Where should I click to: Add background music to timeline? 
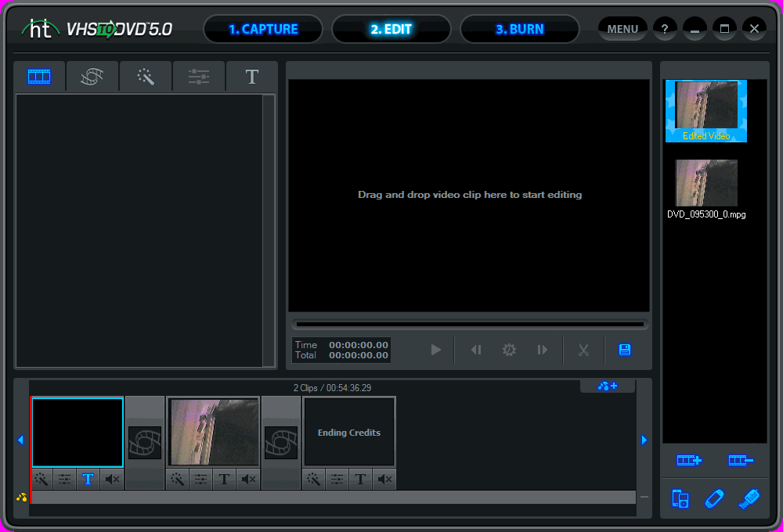(608, 386)
